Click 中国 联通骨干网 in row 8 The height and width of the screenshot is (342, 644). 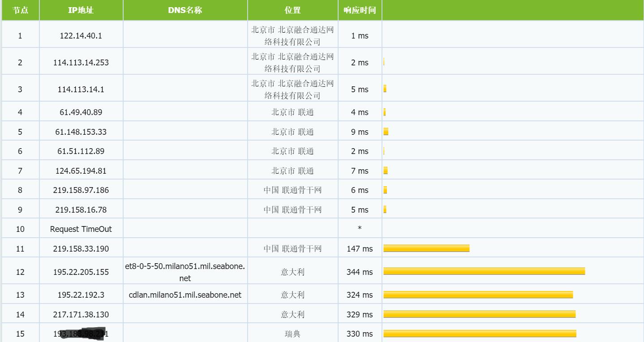point(292,190)
